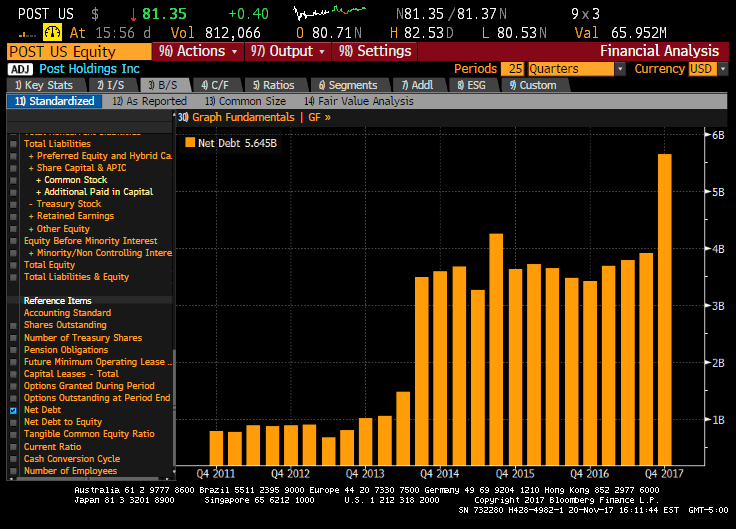Check the Net Debt checkbox
Image resolution: width=736 pixels, height=529 pixels.
(13, 410)
